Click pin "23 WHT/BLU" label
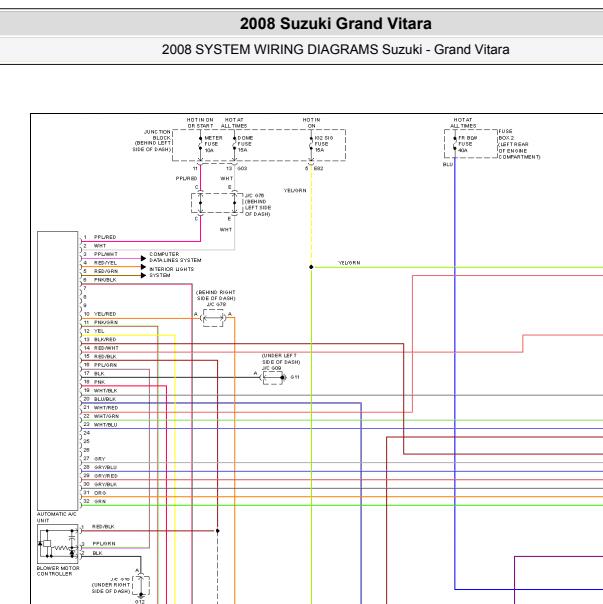 point(100,425)
